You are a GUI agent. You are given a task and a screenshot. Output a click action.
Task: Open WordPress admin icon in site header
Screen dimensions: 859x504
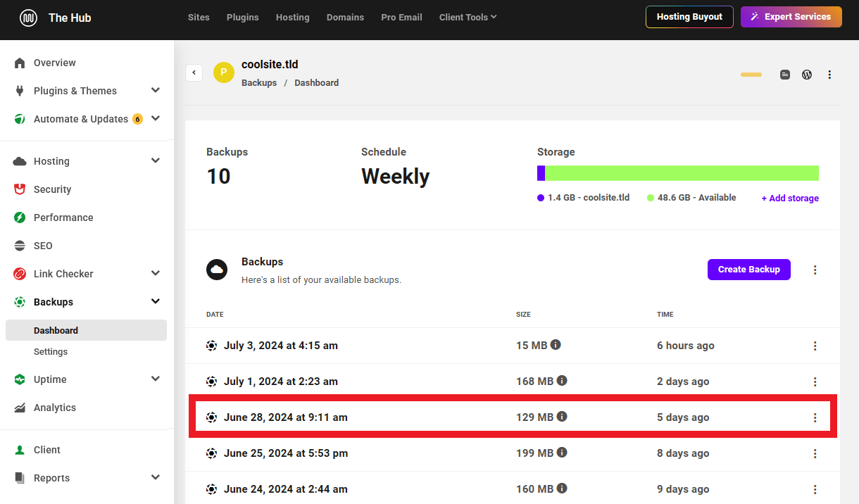(807, 74)
